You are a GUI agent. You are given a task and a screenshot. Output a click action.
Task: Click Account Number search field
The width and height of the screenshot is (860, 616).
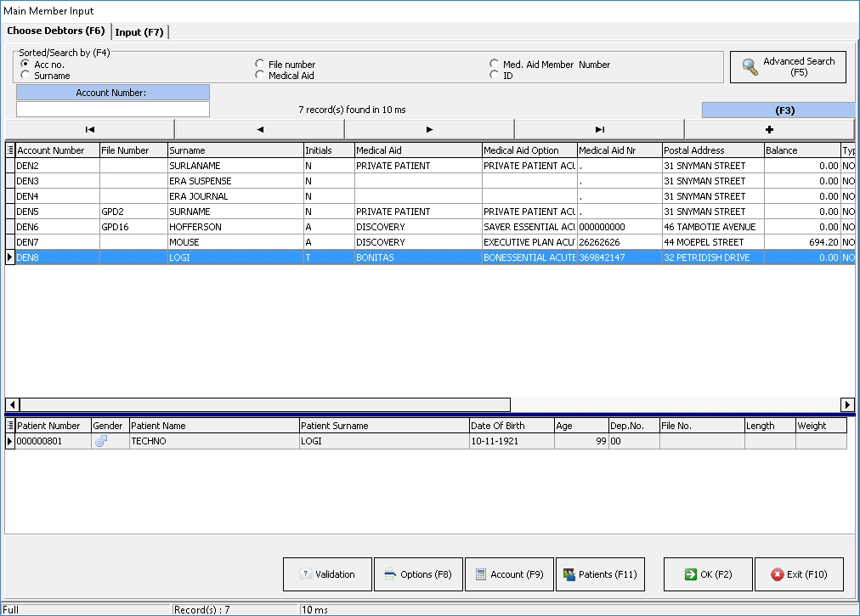tap(113, 110)
